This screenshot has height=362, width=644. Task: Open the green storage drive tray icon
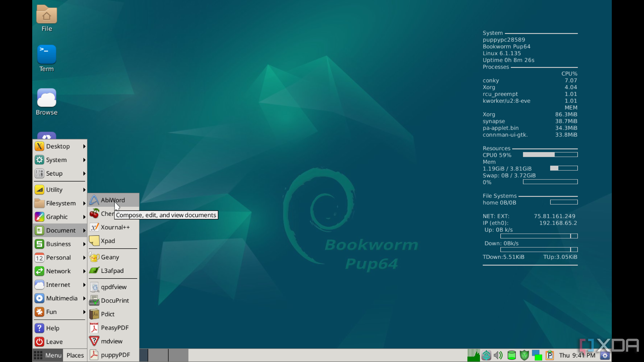(512, 355)
